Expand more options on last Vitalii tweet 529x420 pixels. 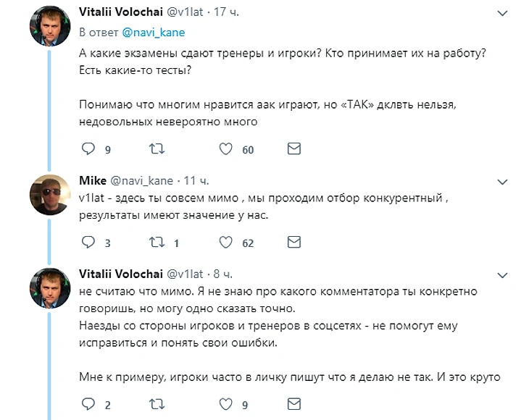click(504, 274)
